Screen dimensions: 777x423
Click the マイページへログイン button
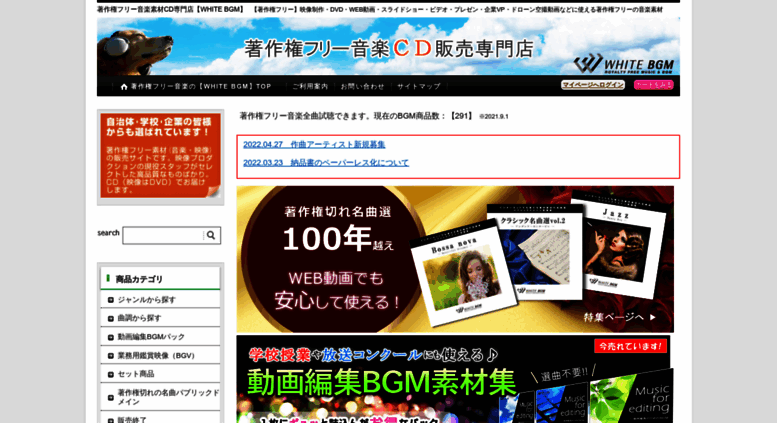pos(593,85)
